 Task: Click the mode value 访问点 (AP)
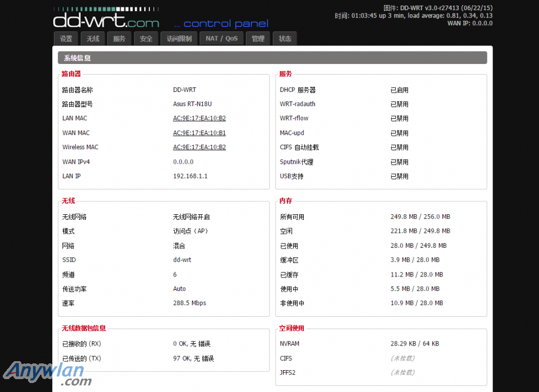click(x=190, y=231)
